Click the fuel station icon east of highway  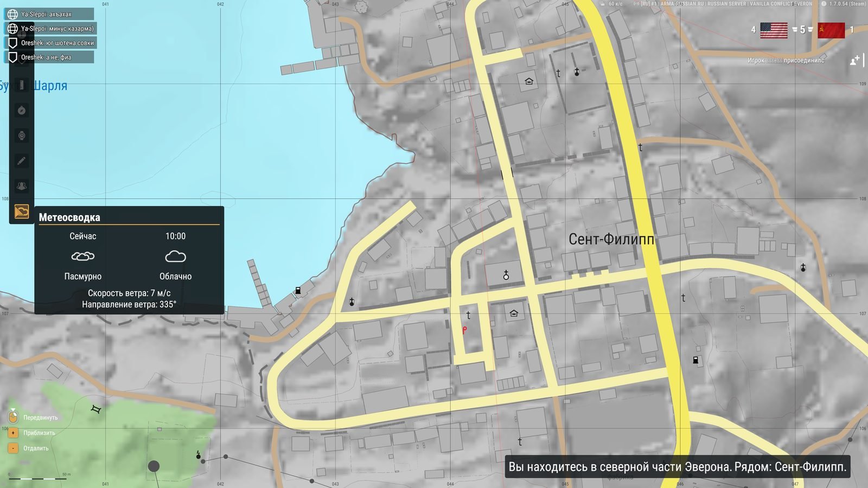point(695,360)
